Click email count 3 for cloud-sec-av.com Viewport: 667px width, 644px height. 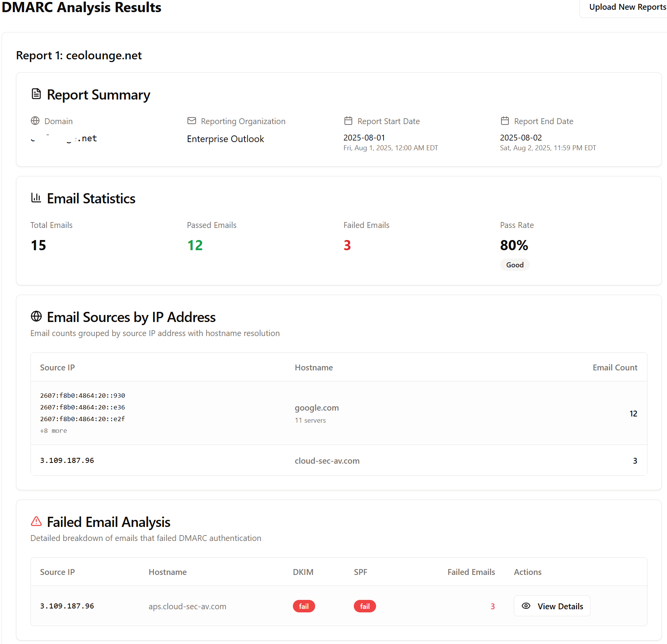click(x=635, y=461)
